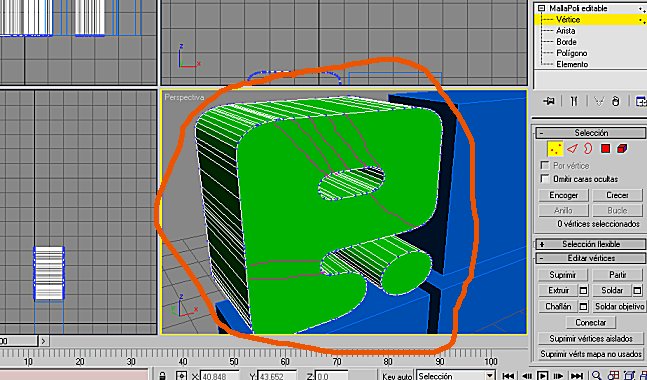Toggle Key auto animation mode
Image resolution: width=647 pixels, height=380 pixels.
pos(397,376)
